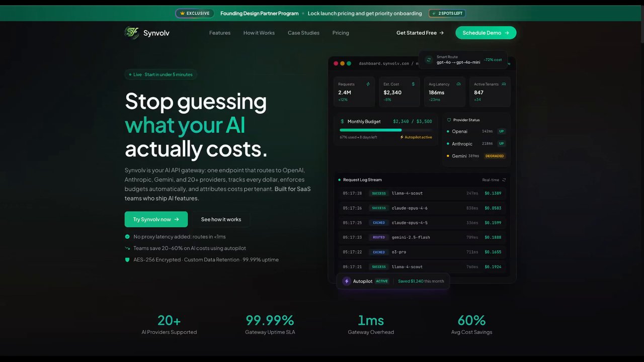Click the 67% used • 8 days left text
Image resolution: width=644 pixels, height=362 pixels.
(x=358, y=137)
